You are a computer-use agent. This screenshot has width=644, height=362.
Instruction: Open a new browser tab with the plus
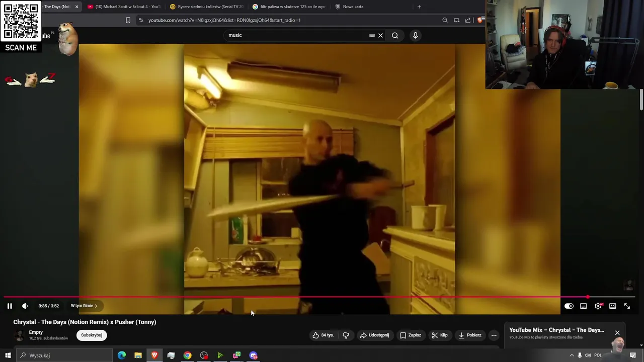click(419, 7)
